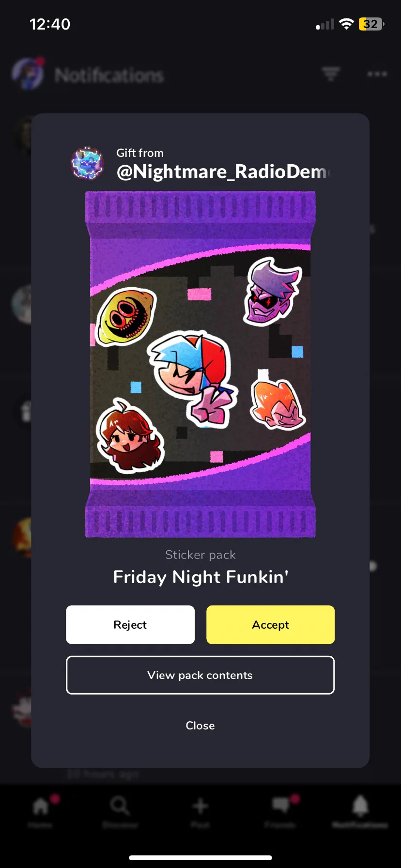Tap the purple sticker pack image
Screen dimensions: 401x868
pyautogui.click(x=200, y=364)
